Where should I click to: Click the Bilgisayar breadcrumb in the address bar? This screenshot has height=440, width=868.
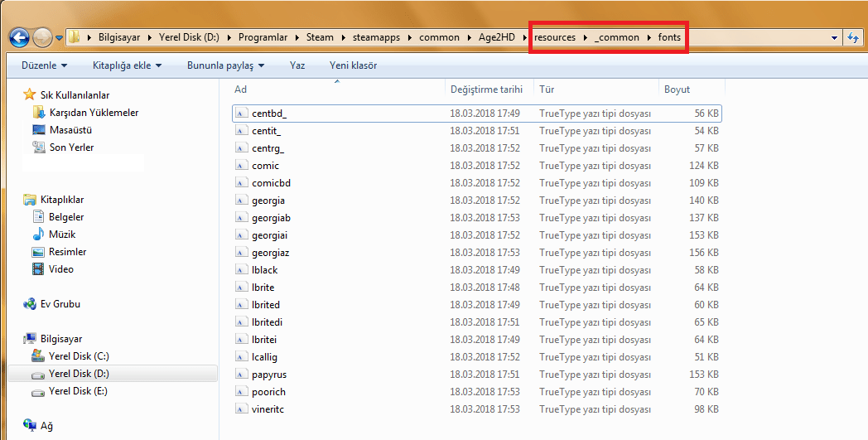pyautogui.click(x=119, y=37)
